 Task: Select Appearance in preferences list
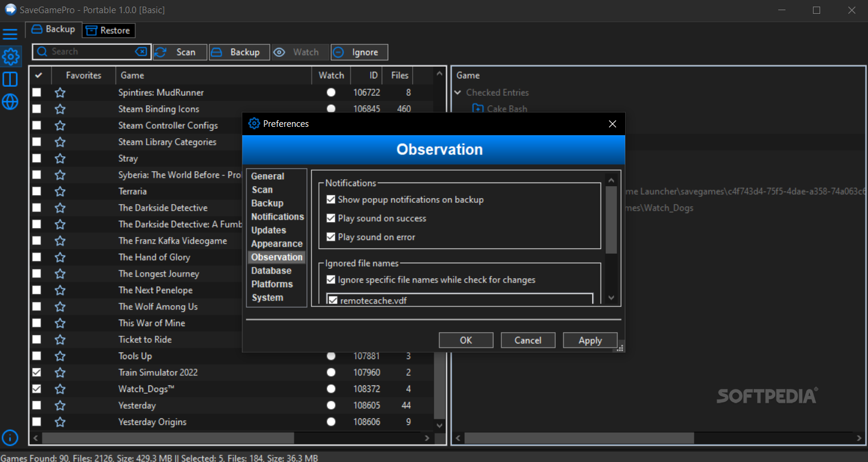276,244
